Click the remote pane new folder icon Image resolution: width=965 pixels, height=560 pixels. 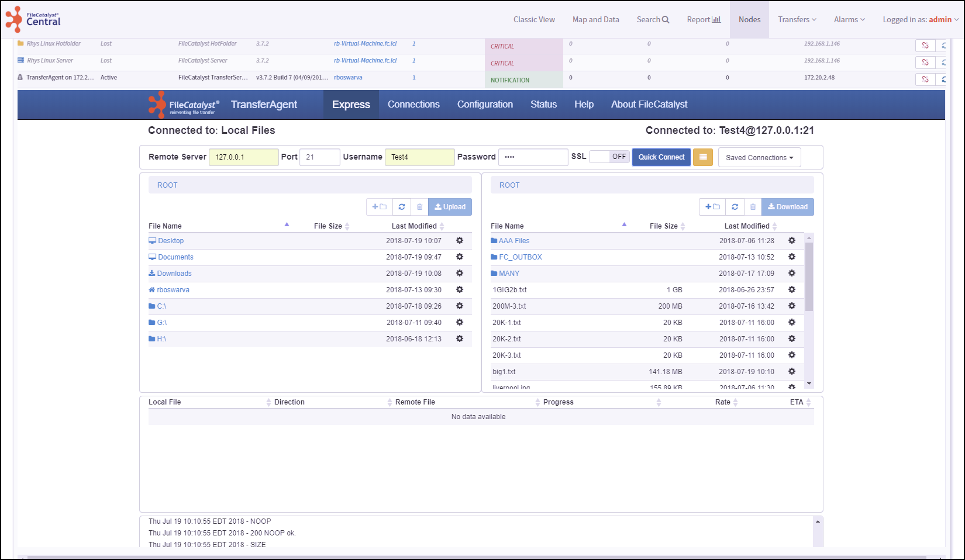coord(712,207)
